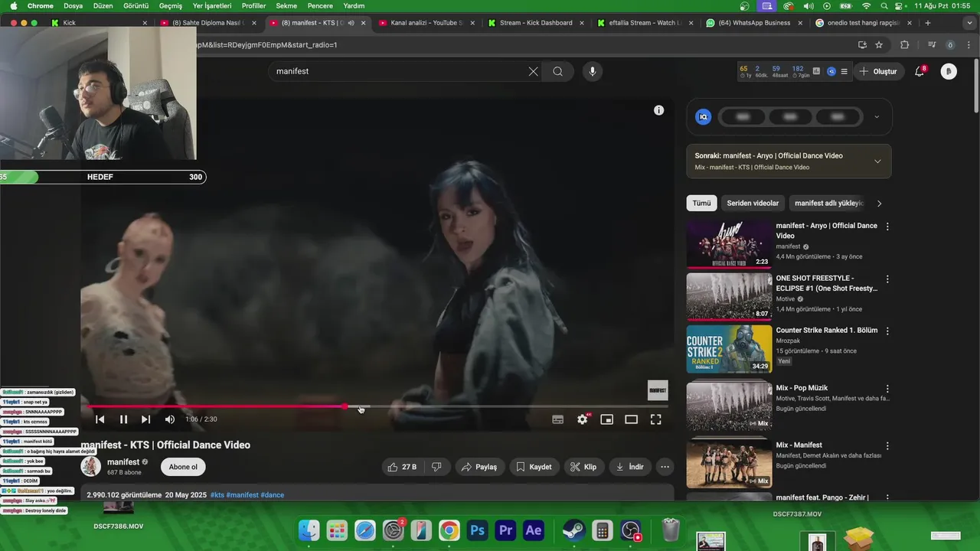Launch Photoshop from the dock

[x=478, y=530]
